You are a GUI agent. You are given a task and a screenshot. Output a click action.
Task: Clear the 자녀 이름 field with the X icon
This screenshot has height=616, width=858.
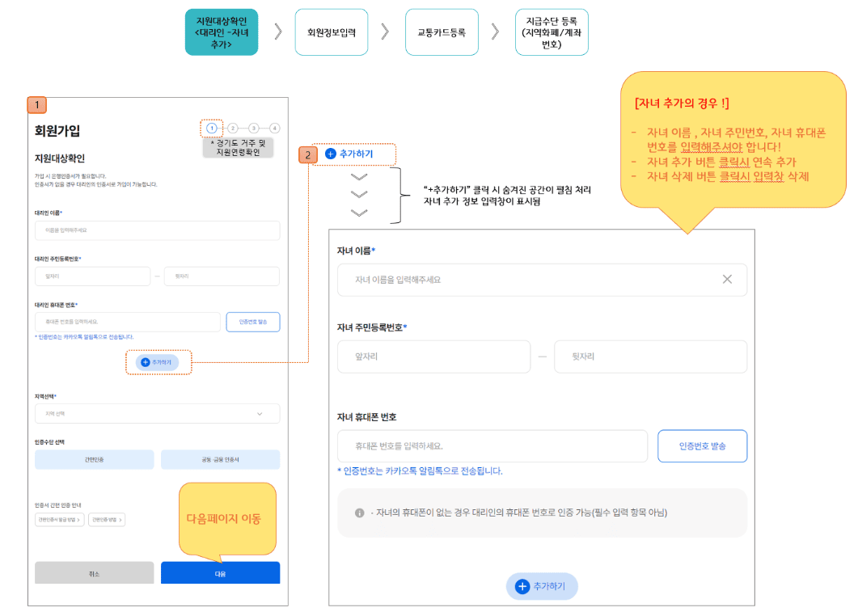(x=725, y=279)
